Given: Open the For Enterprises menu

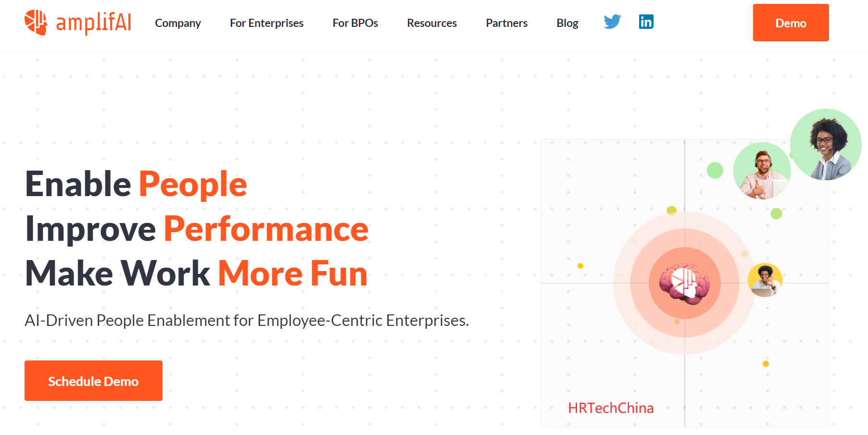Looking at the screenshot, I should [x=266, y=23].
